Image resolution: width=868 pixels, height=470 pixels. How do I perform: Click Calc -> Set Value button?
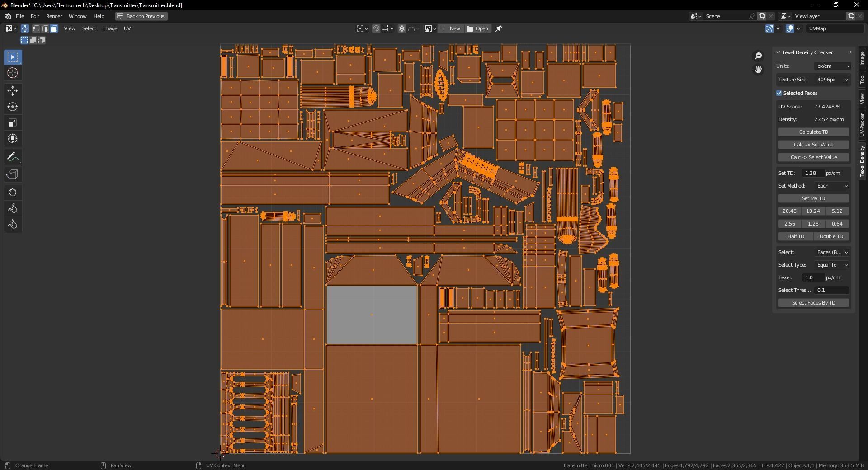813,145
